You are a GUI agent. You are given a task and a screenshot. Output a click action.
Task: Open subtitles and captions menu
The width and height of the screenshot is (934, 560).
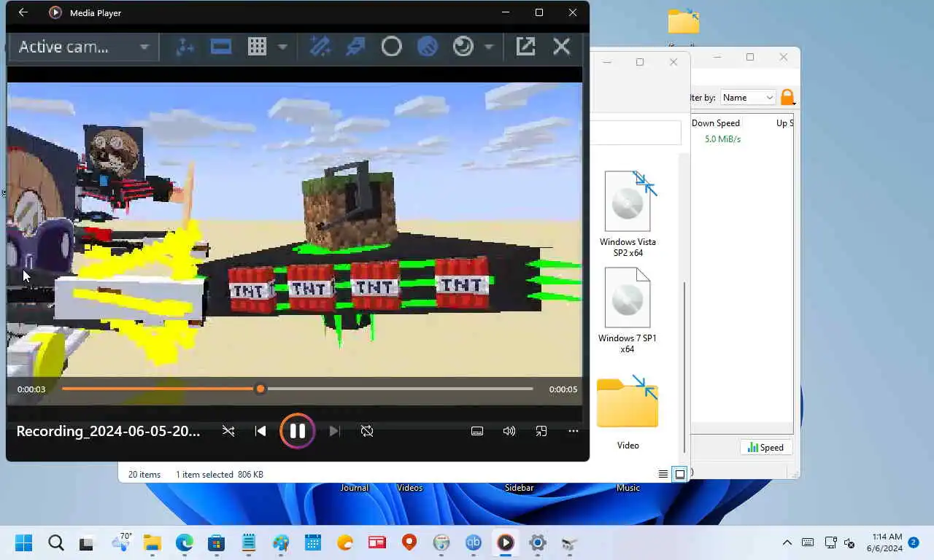[x=477, y=431]
